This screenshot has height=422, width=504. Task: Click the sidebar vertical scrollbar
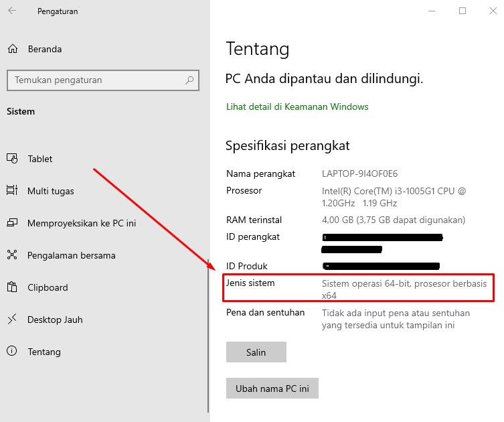click(x=208, y=336)
